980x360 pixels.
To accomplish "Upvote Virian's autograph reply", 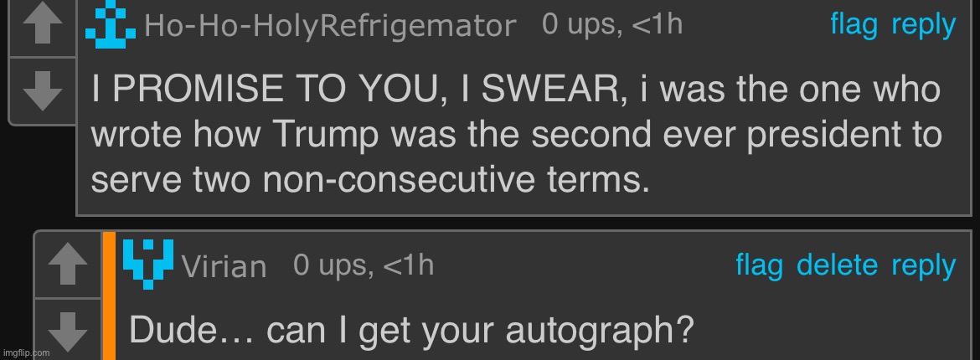I will point(68,266).
